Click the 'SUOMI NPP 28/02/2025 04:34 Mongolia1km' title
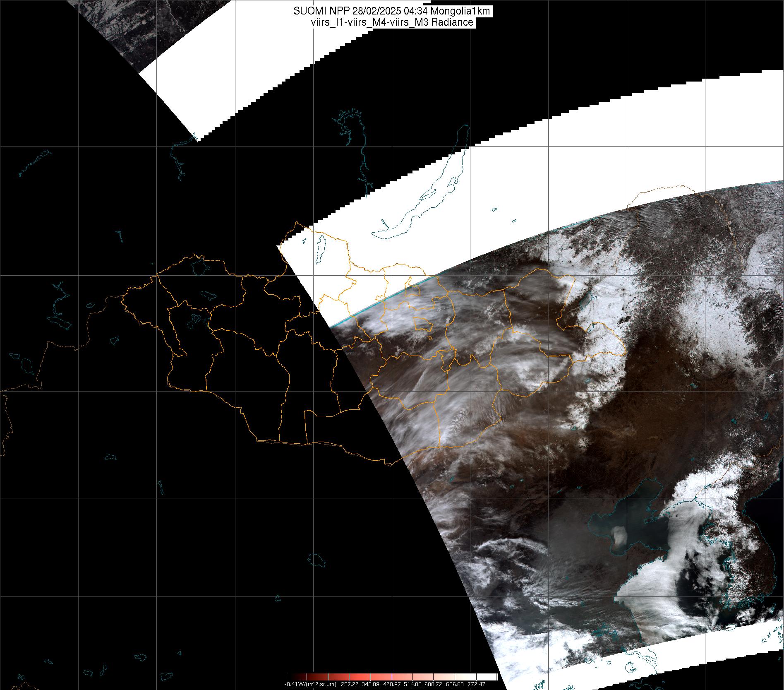The width and height of the screenshot is (784, 690). pos(392,11)
